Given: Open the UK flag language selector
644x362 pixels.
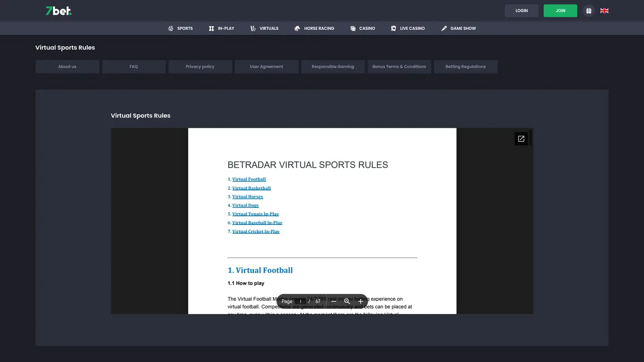Looking at the screenshot, I should click(x=604, y=11).
